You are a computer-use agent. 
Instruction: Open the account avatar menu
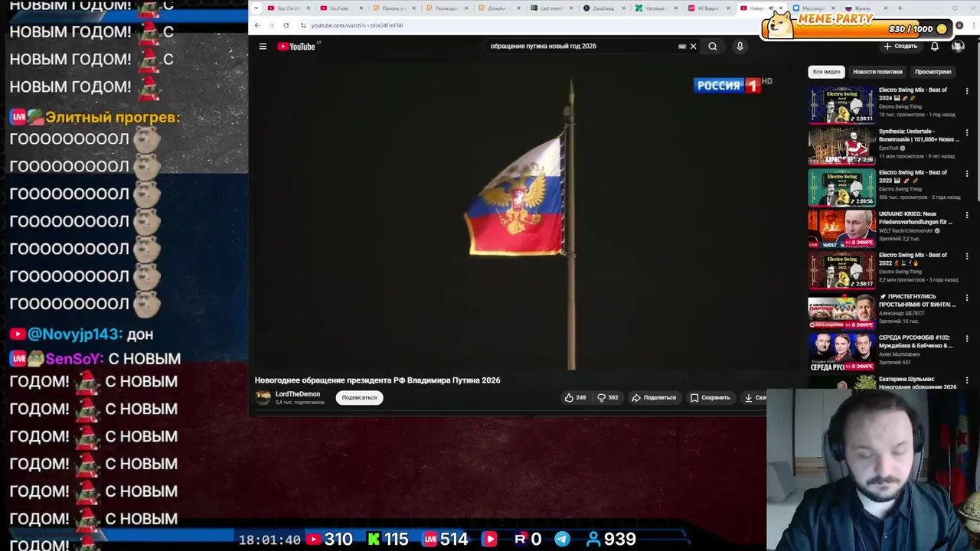pyautogui.click(x=958, y=47)
